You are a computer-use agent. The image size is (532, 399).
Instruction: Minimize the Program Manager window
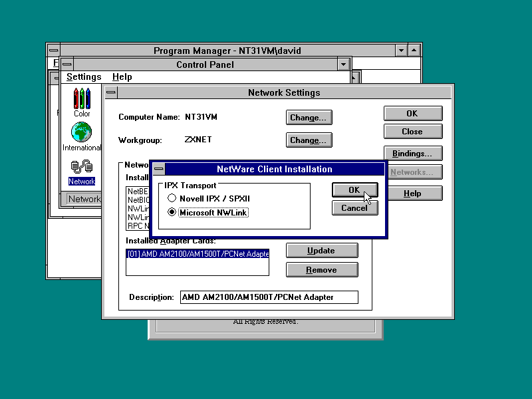[x=401, y=51]
